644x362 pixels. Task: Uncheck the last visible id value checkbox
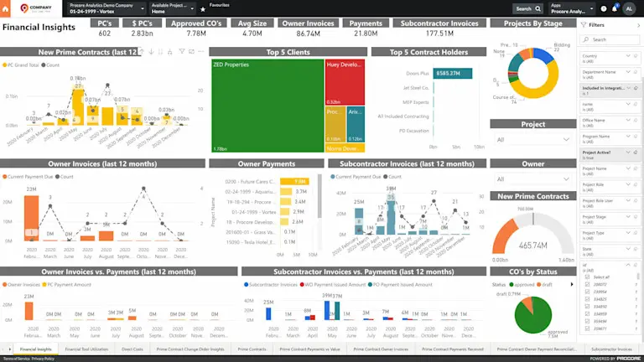click(587, 328)
